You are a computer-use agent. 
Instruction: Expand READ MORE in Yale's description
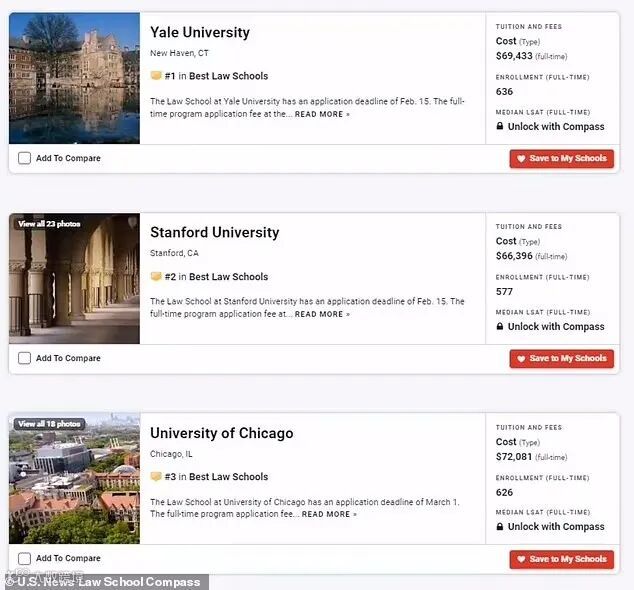[322, 114]
